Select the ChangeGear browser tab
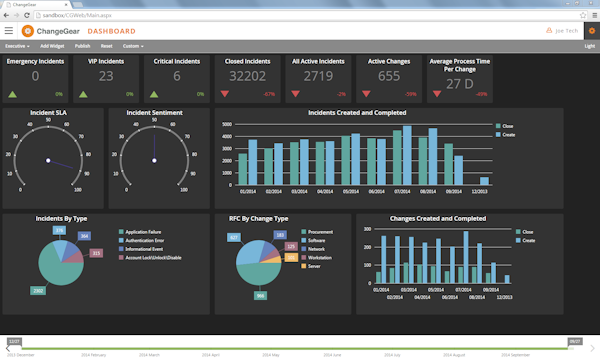The image size is (600, 361). 37,5
